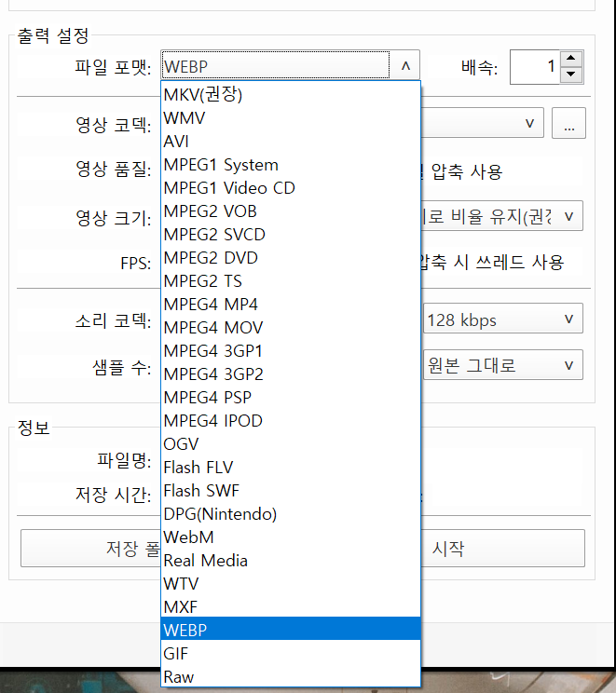Select MKV(권장) from the format list
The height and width of the screenshot is (693, 616).
point(291,95)
